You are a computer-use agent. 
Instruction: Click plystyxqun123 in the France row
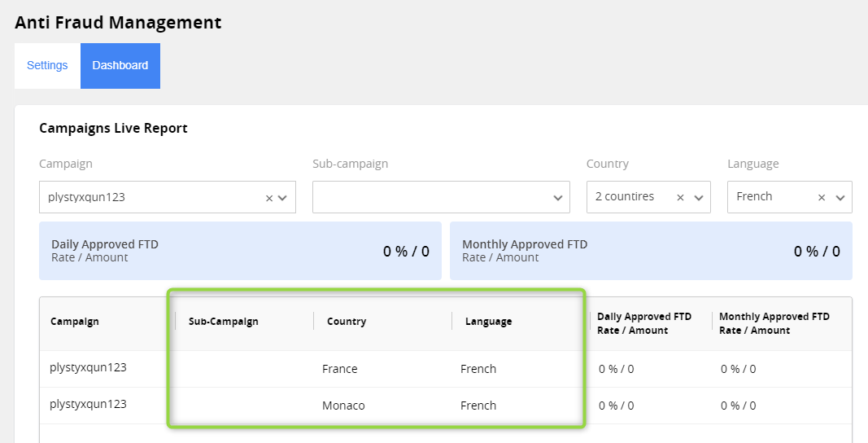(88, 367)
